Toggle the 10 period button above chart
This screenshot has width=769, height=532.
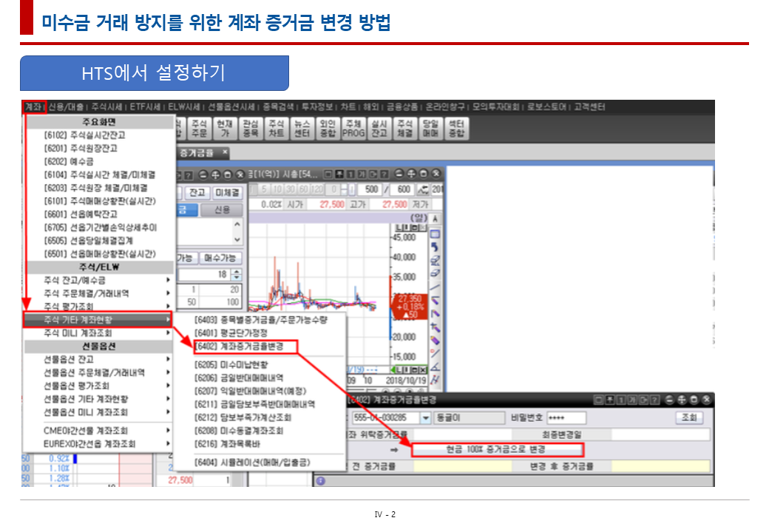point(277,189)
